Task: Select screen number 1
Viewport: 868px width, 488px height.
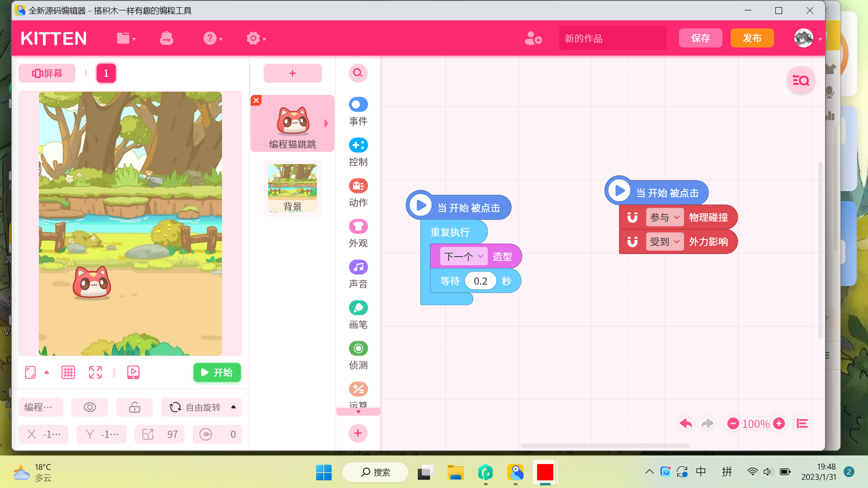Action: pyautogui.click(x=106, y=73)
